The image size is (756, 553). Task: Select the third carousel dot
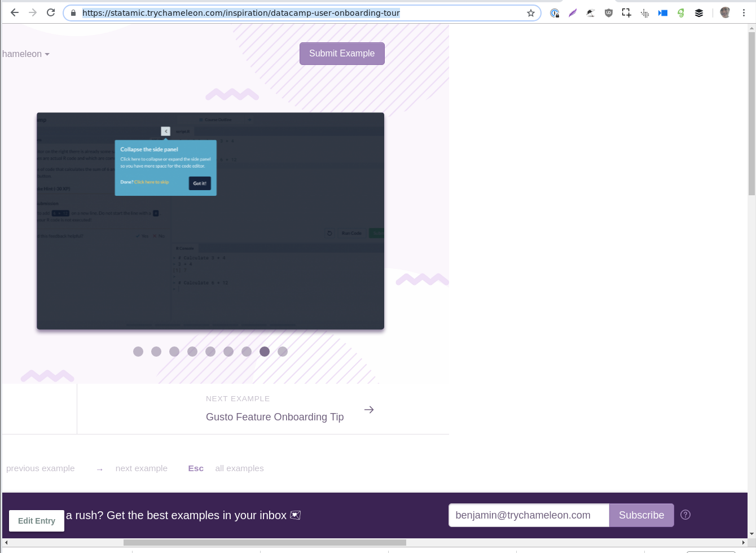click(x=174, y=352)
